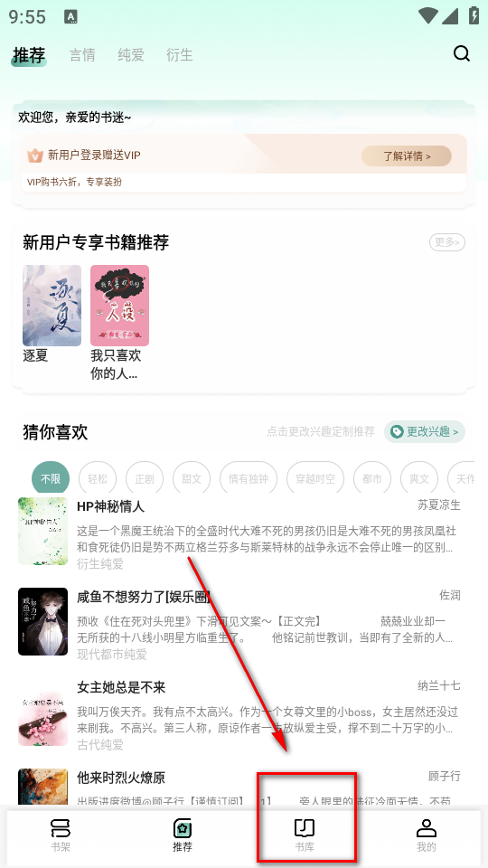This screenshot has width=488, height=868.
Task: Expand the 更改兴趣 > options
Action: pos(425,431)
